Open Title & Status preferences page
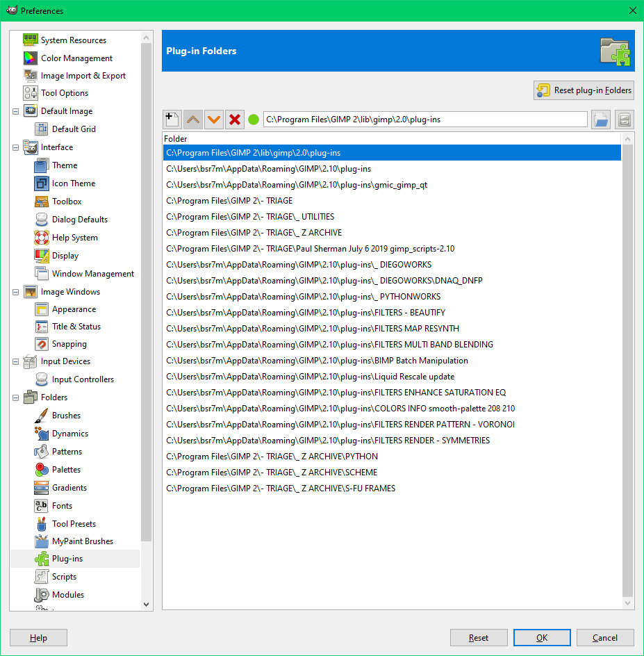 tap(76, 327)
